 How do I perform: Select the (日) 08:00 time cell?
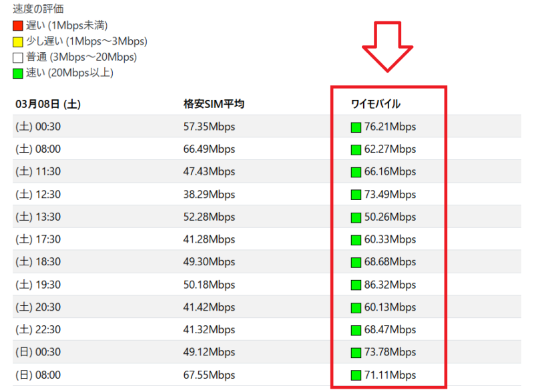pos(38,375)
